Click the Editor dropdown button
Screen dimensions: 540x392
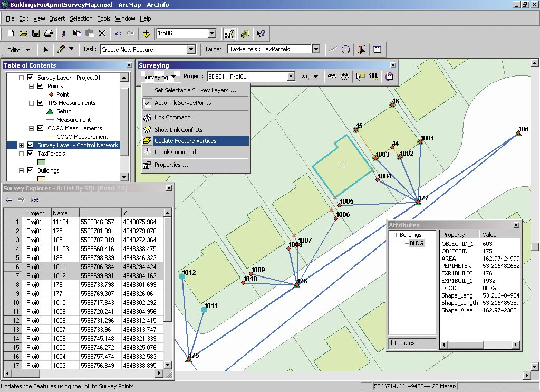click(x=19, y=50)
